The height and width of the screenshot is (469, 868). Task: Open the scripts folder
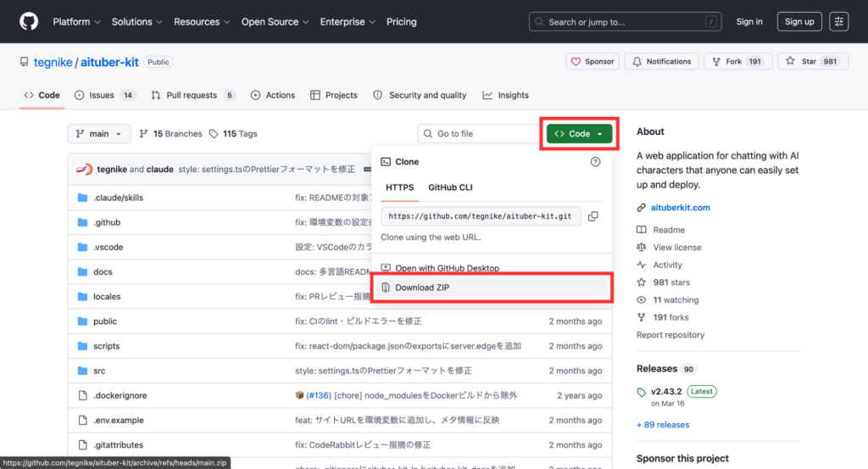pyautogui.click(x=106, y=346)
